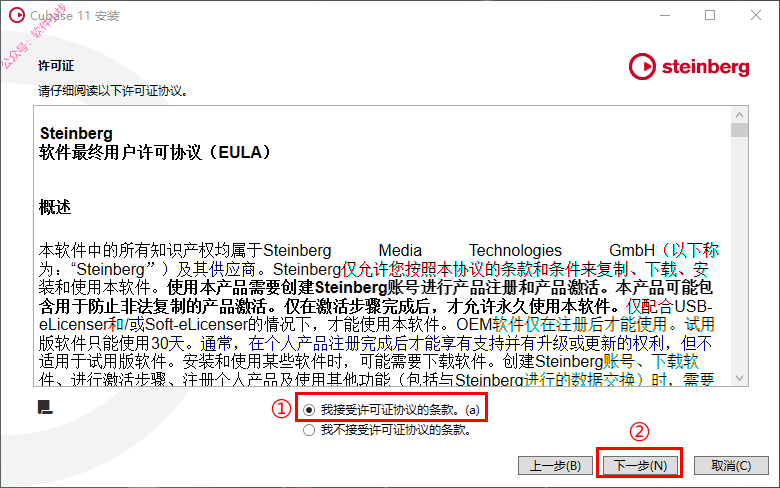780x488 pixels.
Task: Close the Cubase 11 installer window
Action: click(756, 15)
